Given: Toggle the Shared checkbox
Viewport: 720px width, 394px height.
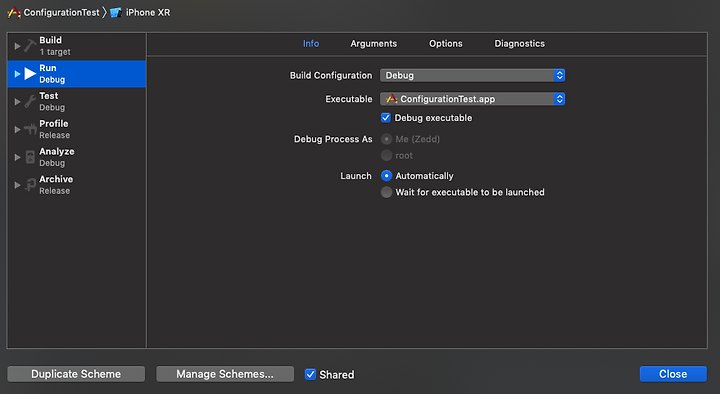Looking at the screenshot, I should (x=310, y=374).
